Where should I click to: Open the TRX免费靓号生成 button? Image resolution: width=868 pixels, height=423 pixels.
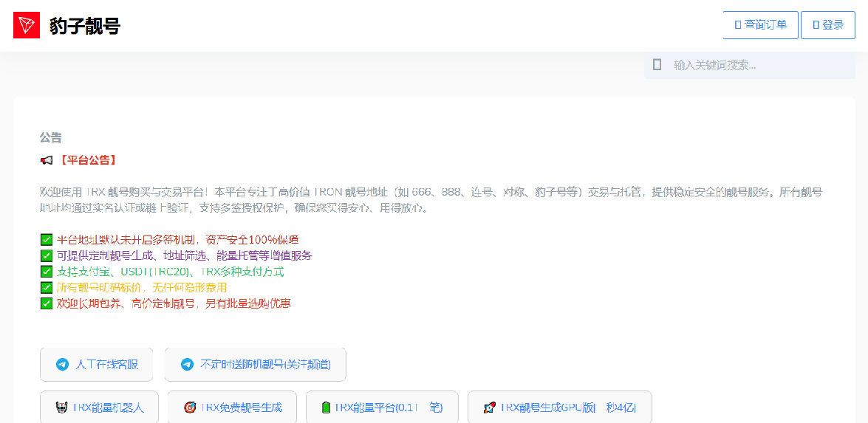(x=232, y=407)
